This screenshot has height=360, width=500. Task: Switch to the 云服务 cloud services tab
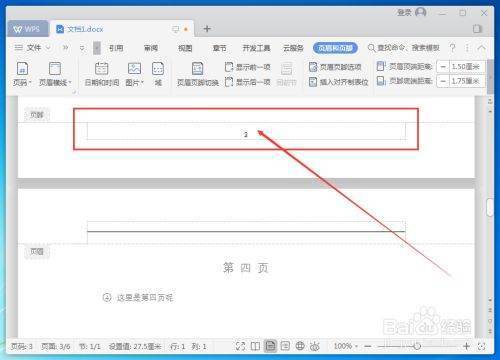(293, 48)
